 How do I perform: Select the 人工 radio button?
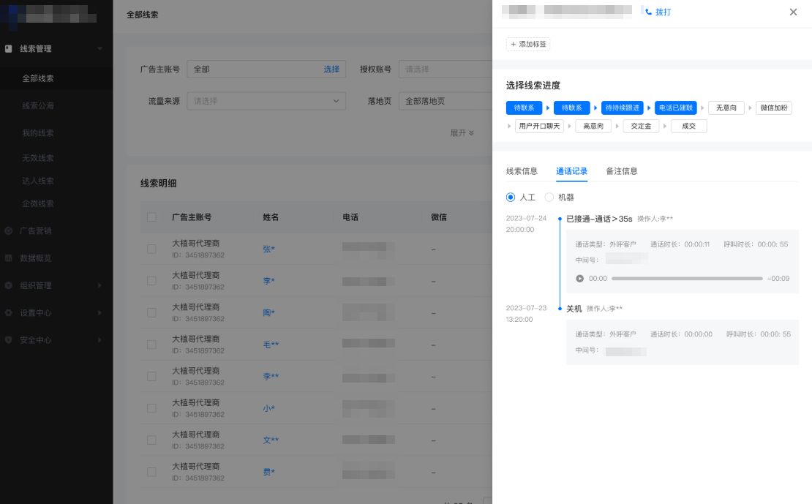510,197
